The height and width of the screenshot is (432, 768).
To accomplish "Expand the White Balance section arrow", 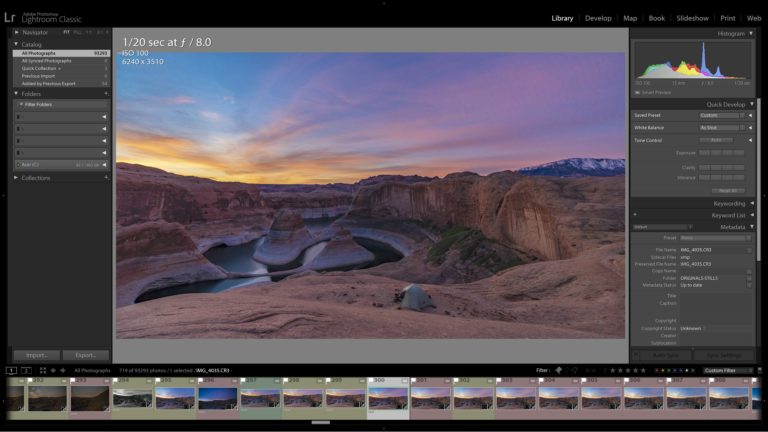I will [x=750, y=128].
